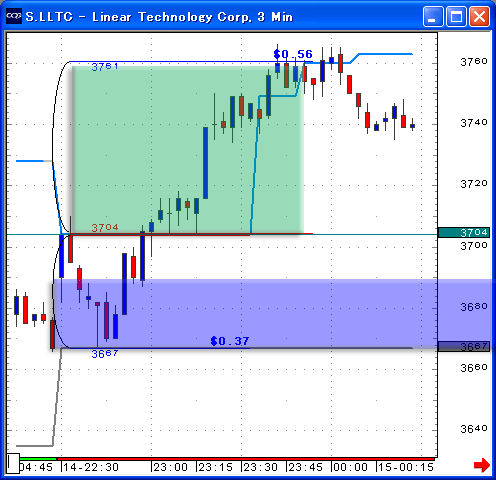
Task: Click the 15-00:15 time axis label
Action: click(406, 467)
